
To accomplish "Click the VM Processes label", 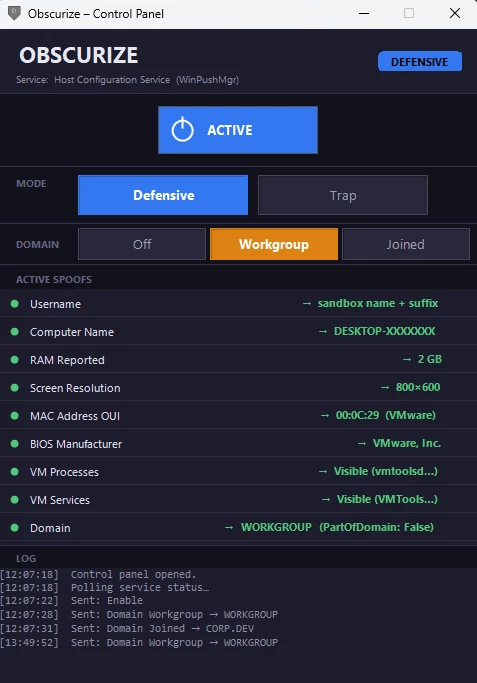I will [64, 472].
